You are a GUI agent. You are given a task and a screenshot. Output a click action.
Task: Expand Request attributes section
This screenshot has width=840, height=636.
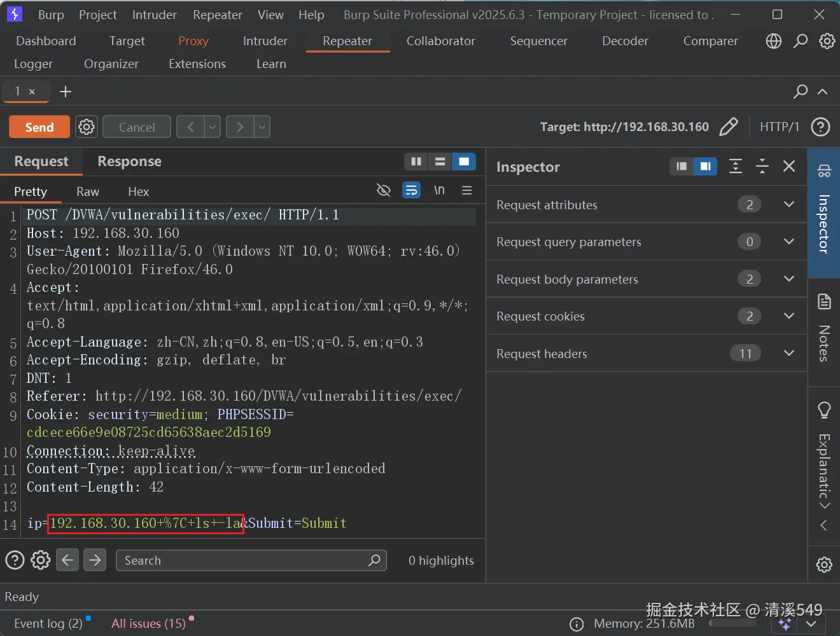click(789, 204)
